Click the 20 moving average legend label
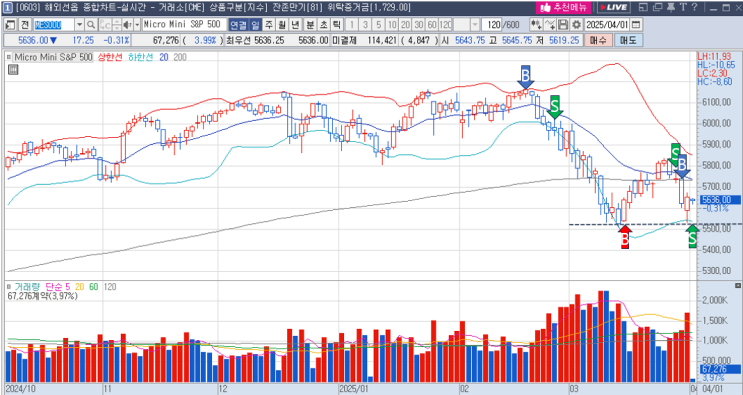This screenshot has width=743, height=395. (x=164, y=57)
